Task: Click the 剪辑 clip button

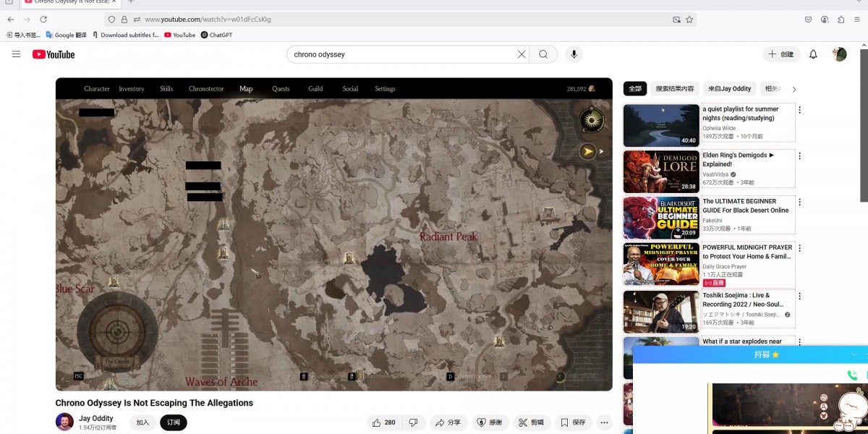Action: point(532,422)
